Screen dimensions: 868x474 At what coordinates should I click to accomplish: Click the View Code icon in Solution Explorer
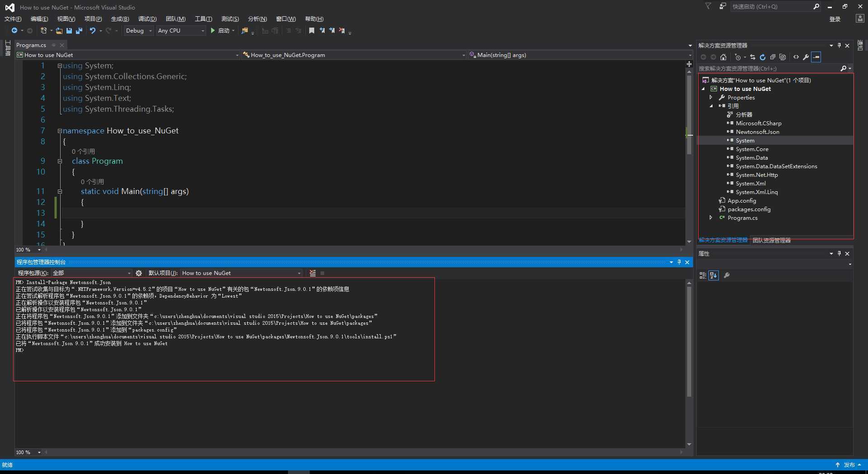pyautogui.click(x=796, y=57)
